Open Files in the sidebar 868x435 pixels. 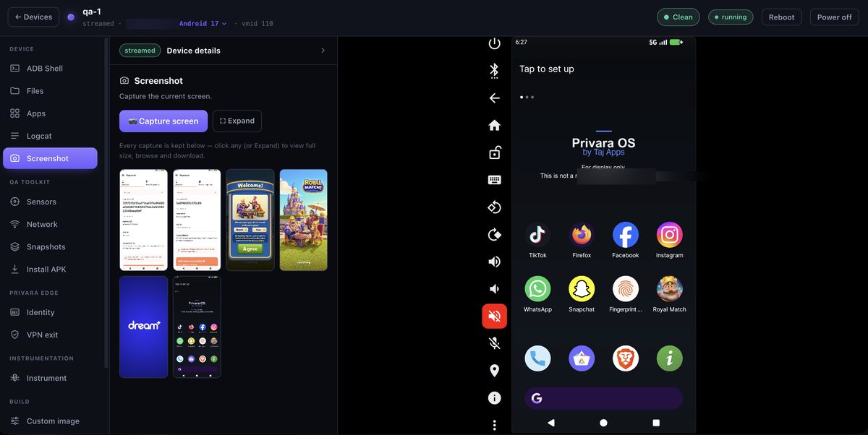pos(50,91)
